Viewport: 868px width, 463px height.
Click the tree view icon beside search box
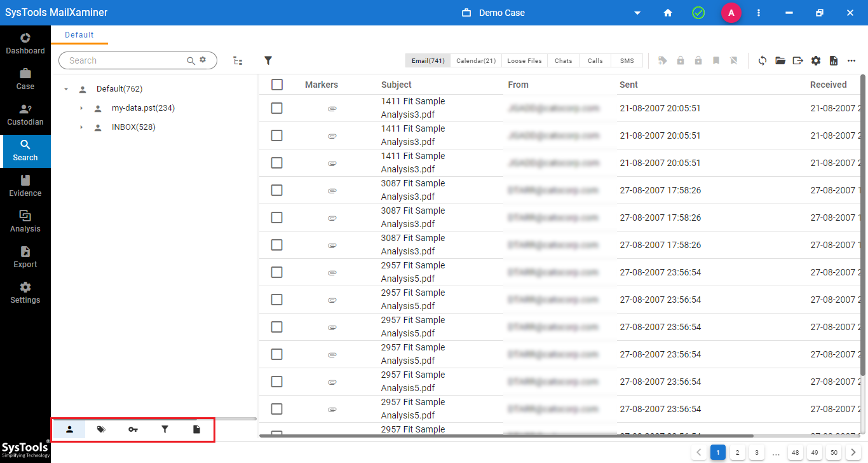click(x=238, y=60)
